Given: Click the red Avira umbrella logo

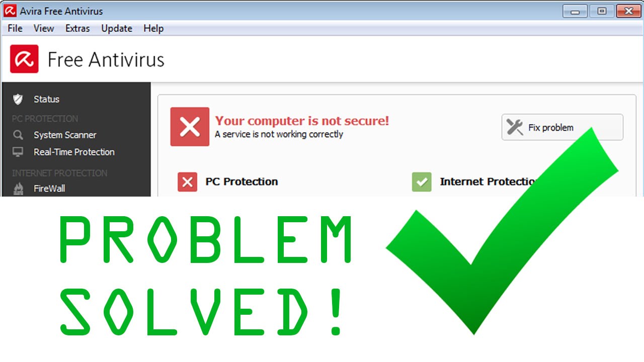Looking at the screenshot, I should 24,59.
